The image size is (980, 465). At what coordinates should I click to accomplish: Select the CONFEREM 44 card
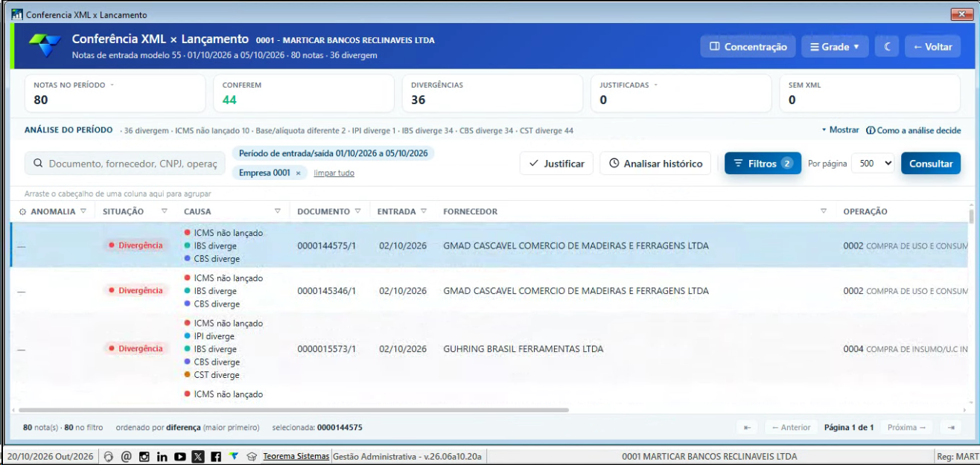(x=304, y=94)
